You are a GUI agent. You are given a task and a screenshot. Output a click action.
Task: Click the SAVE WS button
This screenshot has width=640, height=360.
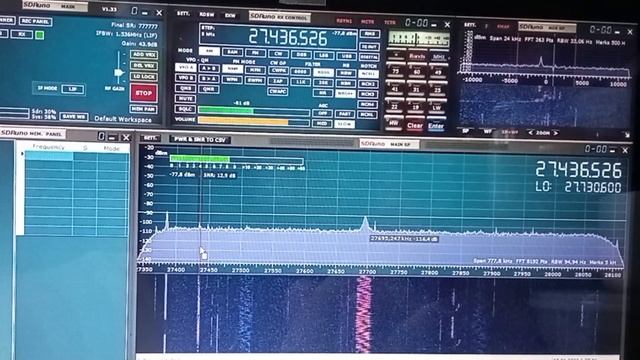(74, 116)
